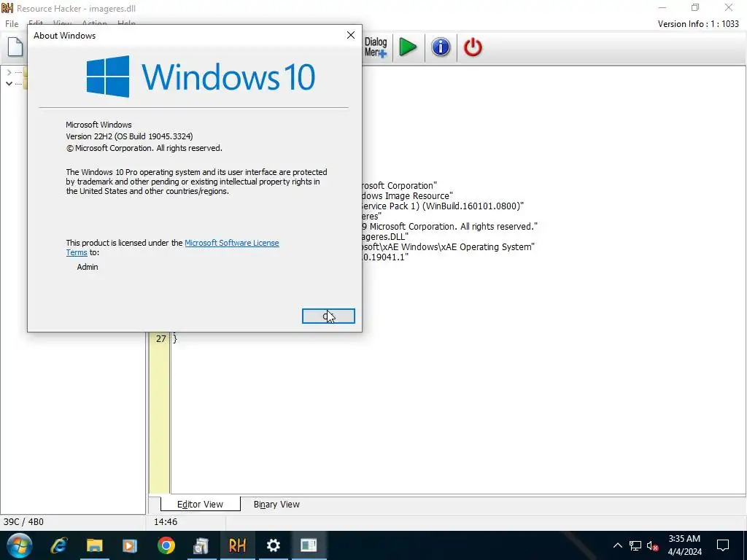747x560 pixels.
Task: Click the taskbar icon left of RH
Action: tap(201, 545)
